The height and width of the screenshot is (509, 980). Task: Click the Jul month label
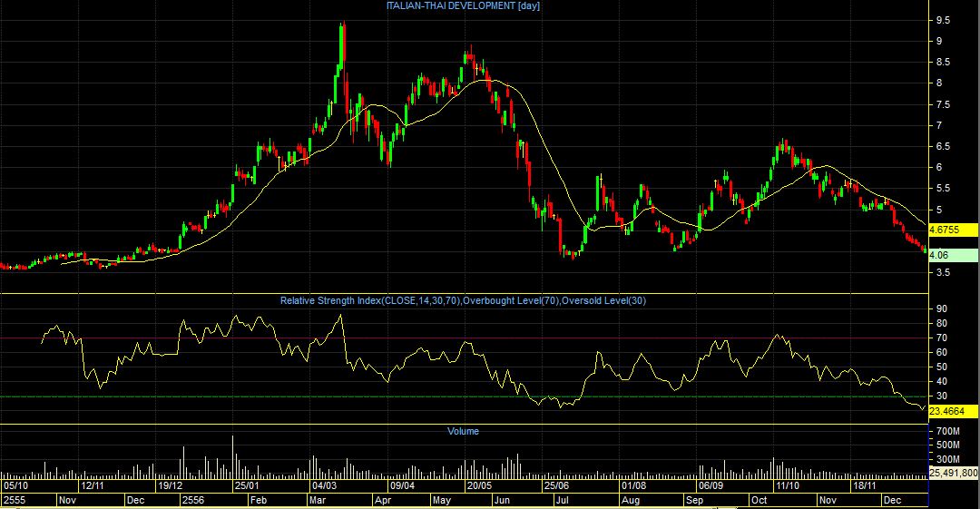pyautogui.click(x=562, y=500)
